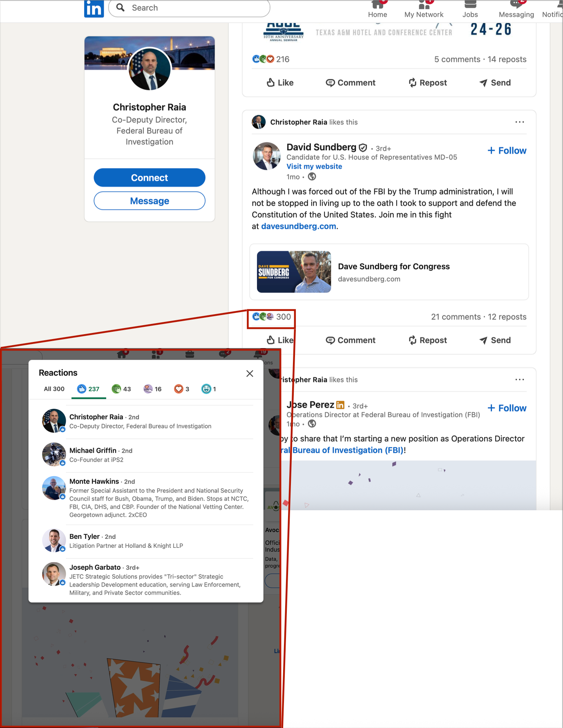This screenshot has height=728, width=563.
Task: Open David Sundberg's name link
Action: [x=322, y=147]
